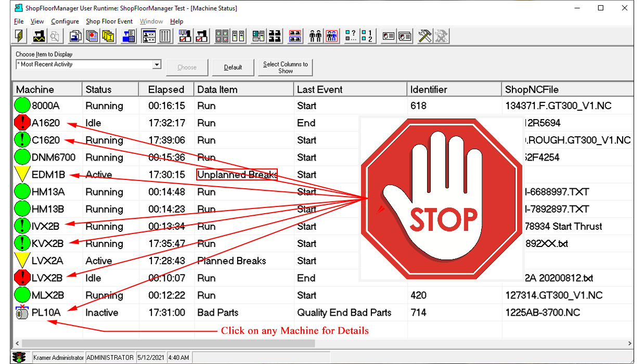644x364 pixels.
Task: Select the MLX2B machine row
Action: click(323, 295)
